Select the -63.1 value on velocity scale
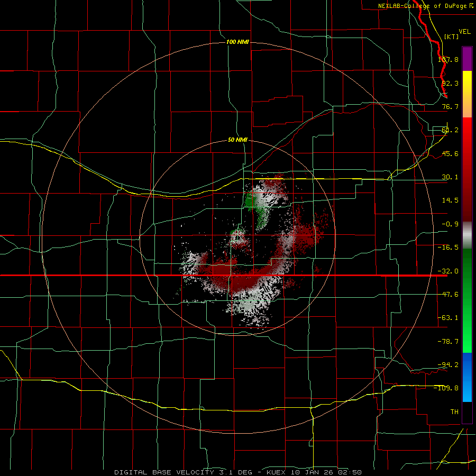The height and width of the screenshot is (476, 476). [448, 318]
